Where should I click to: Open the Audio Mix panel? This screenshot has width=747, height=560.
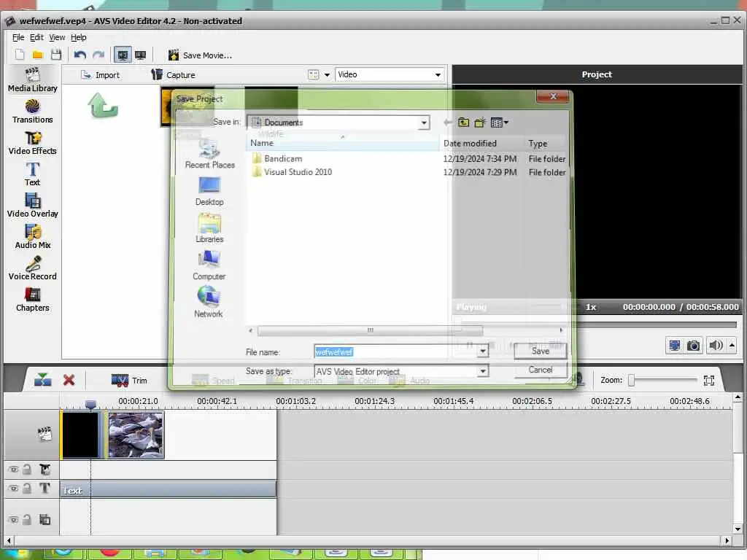32,237
